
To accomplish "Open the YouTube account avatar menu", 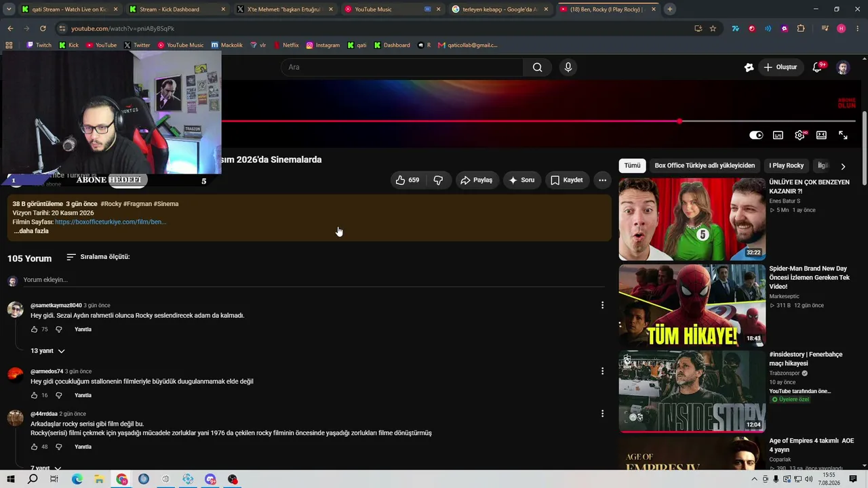I will click(843, 67).
